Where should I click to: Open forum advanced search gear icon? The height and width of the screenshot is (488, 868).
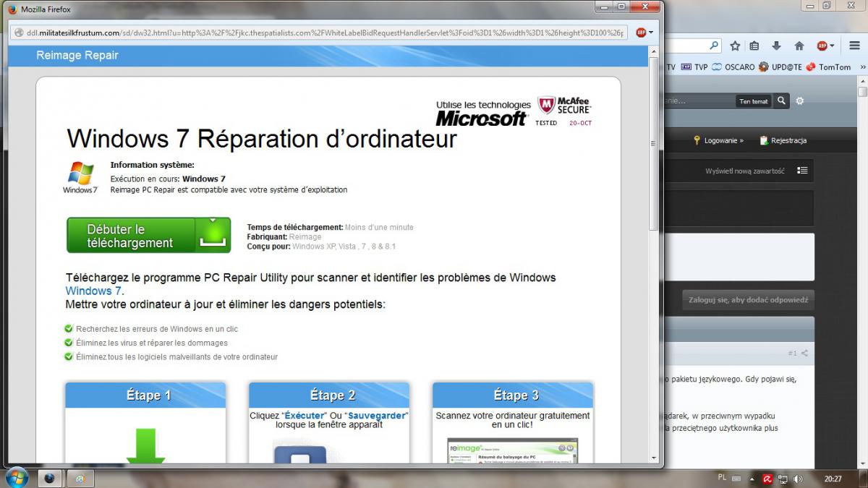coord(800,101)
